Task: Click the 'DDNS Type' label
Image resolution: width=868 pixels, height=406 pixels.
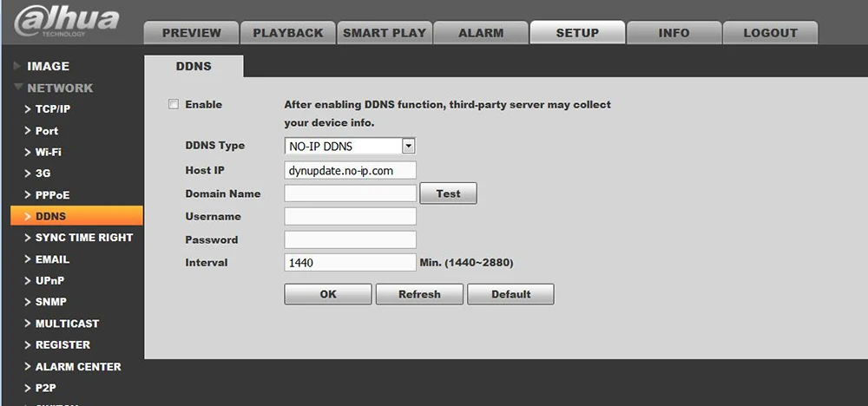Action: (x=214, y=146)
